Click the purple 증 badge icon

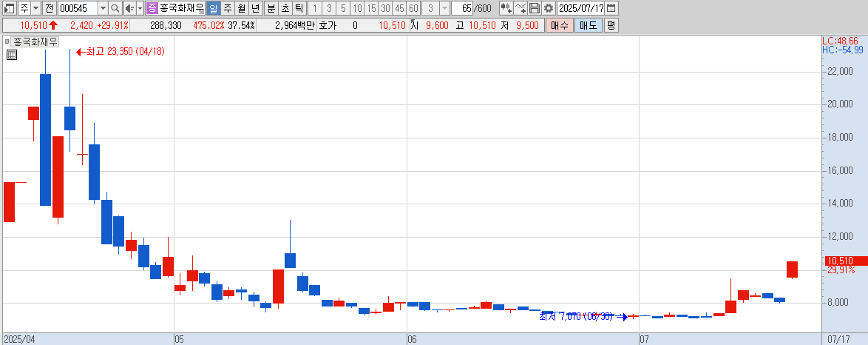152,8
